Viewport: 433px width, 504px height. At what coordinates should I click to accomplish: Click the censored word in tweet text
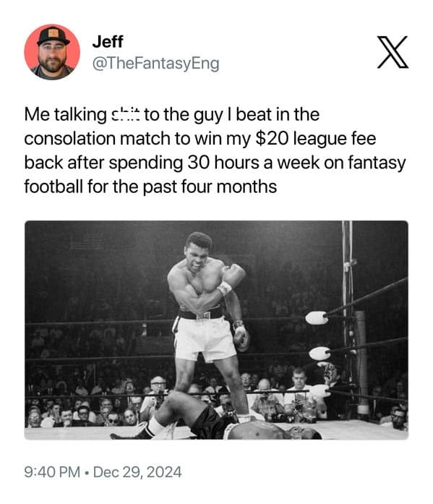[x=125, y=115]
